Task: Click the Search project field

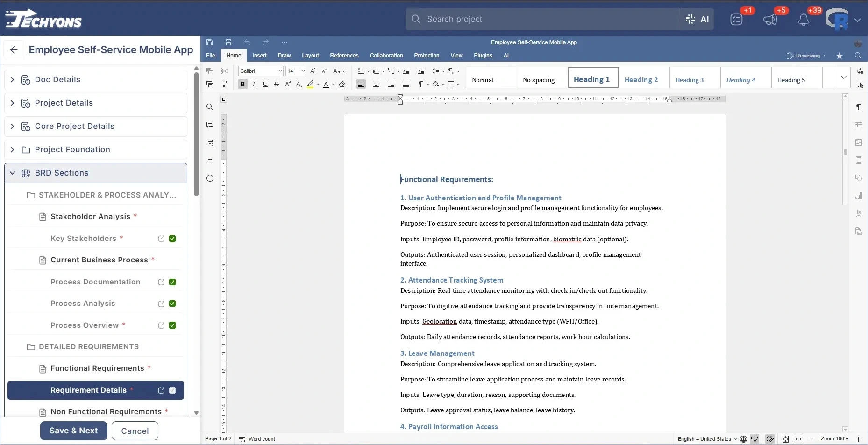Action: (542, 20)
